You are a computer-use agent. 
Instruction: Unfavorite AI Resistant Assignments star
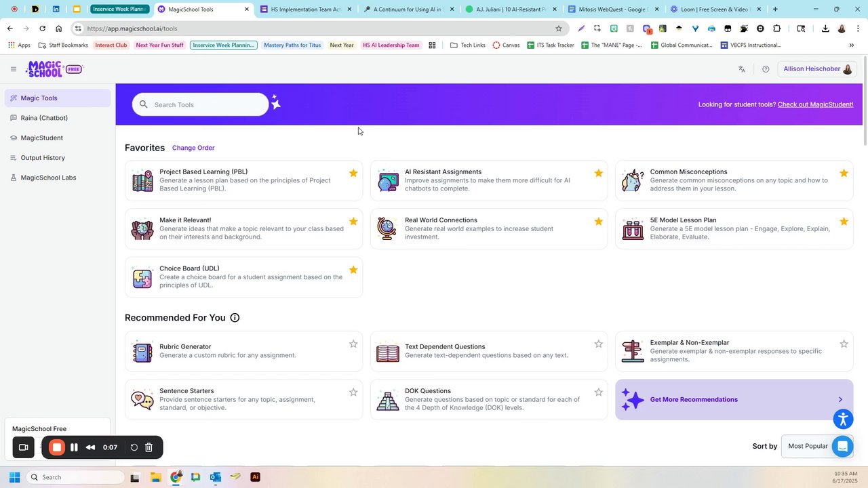(598, 173)
